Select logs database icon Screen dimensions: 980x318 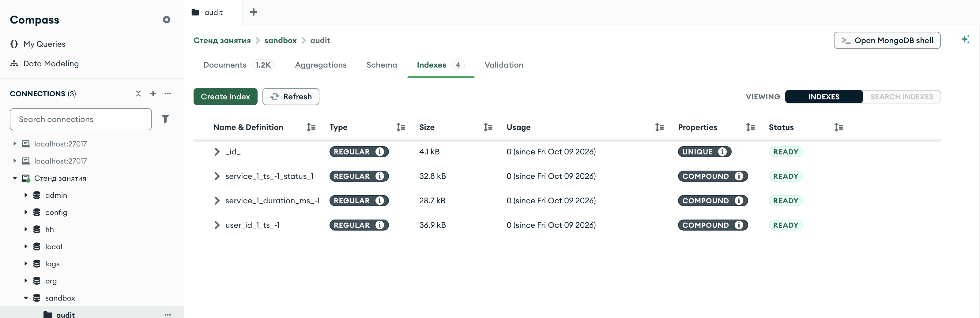[x=36, y=264]
